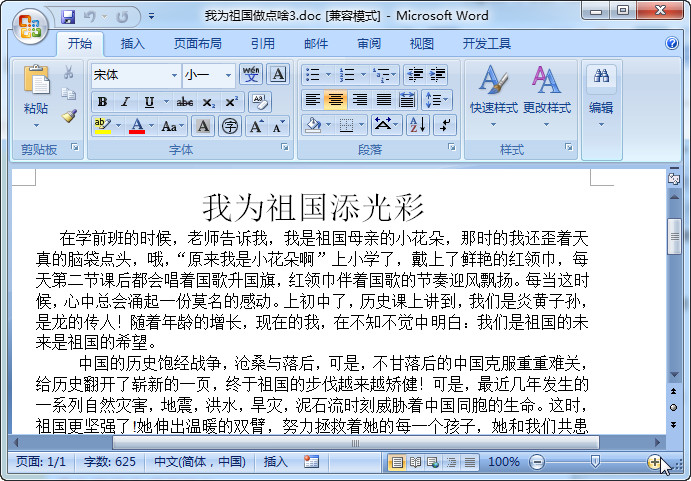This screenshot has height=481, width=691.
Task: Align text right
Action: pos(360,100)
